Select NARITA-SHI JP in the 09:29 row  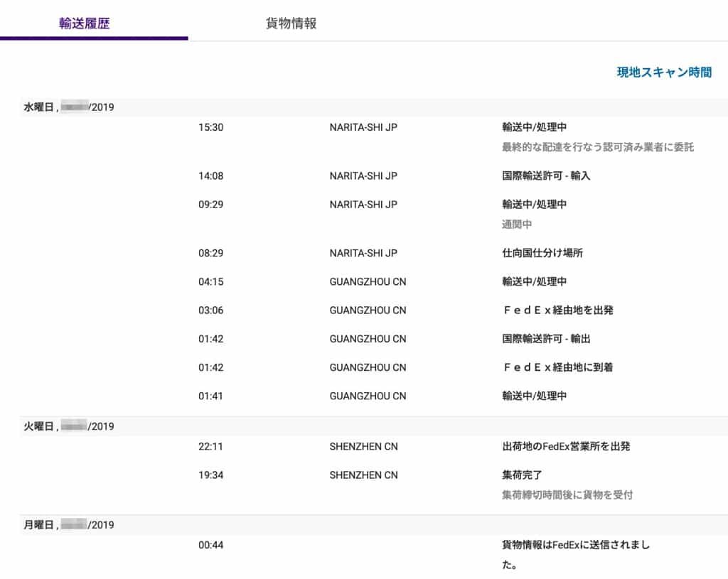[x=363, y=205]
